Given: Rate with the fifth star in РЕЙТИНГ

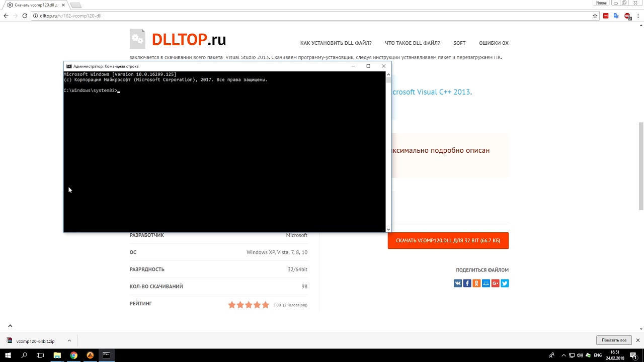Looking at the screenshot, I should tap(266, 305).
